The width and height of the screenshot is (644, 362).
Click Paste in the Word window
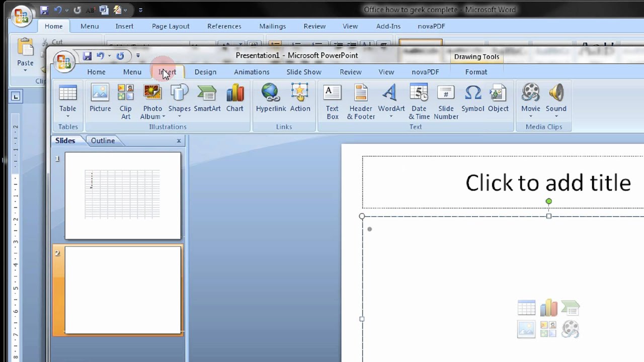[x=25, y=54]
